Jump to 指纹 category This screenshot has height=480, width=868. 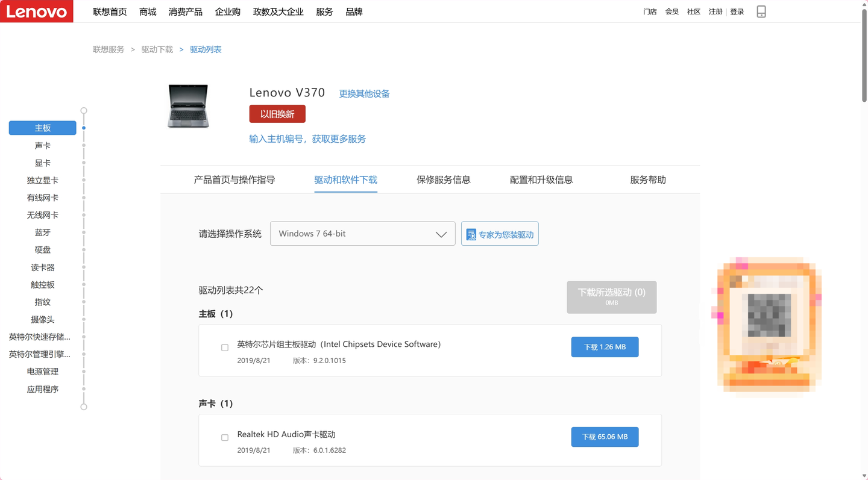[43, 302]
